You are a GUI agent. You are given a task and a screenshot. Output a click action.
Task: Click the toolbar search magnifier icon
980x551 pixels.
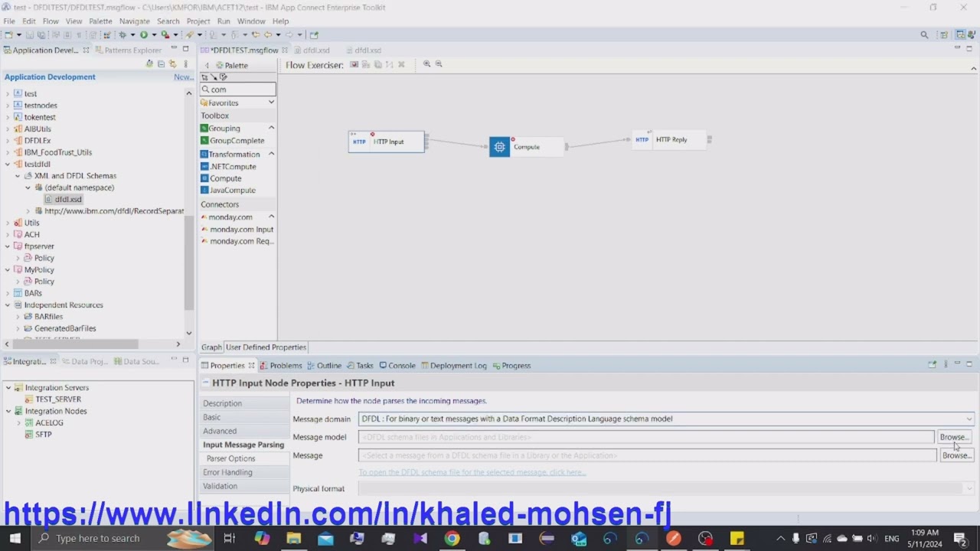[x=924, y=34]
